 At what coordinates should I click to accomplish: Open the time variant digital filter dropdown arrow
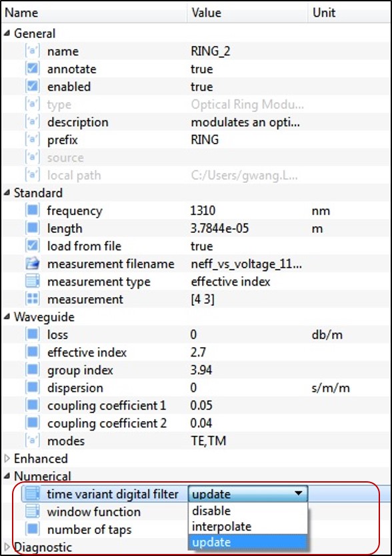299,494
